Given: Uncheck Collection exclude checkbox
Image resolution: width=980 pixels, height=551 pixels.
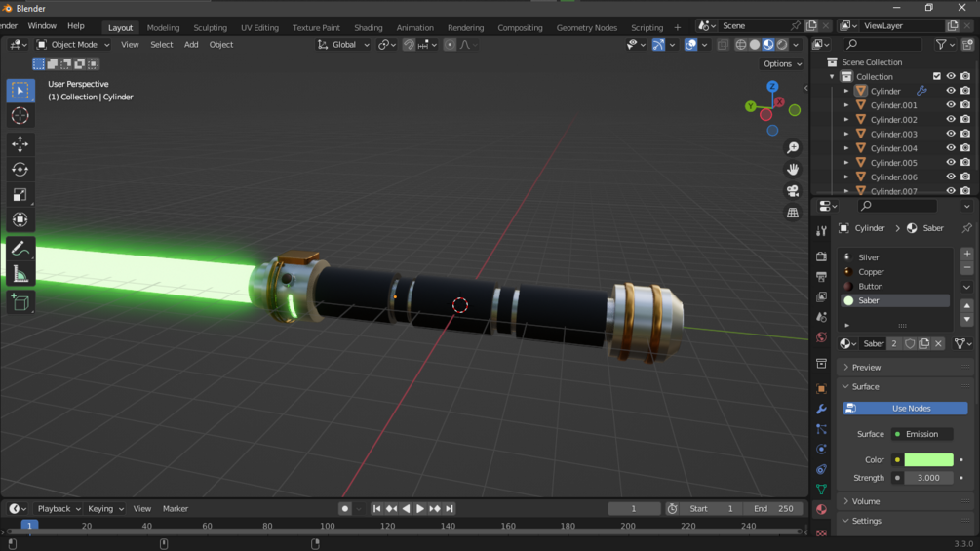Looking at the screenshot, I should coord(936,76).
